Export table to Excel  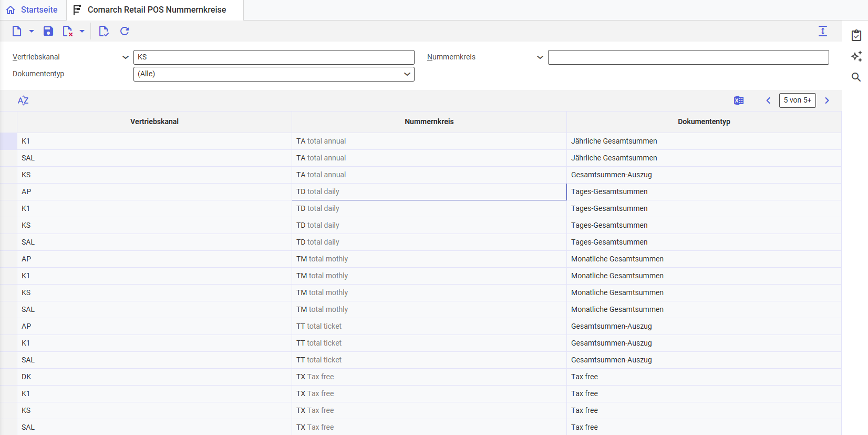click(x=739, y=100)
